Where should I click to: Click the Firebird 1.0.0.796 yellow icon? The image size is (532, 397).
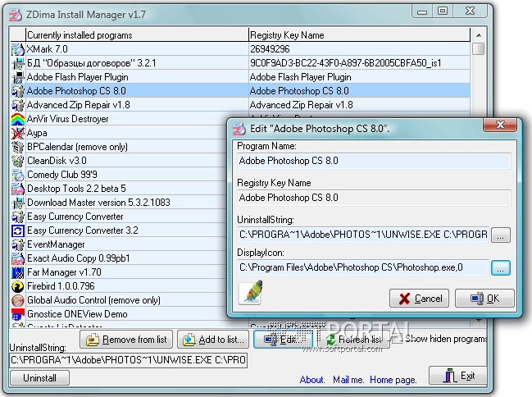click(x=18, y=286)
